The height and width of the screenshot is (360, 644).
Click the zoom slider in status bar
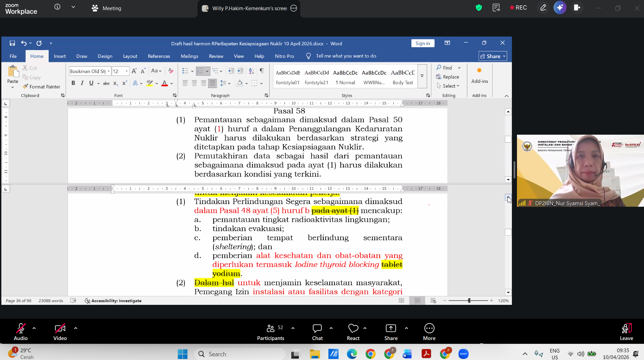tap(469, 300)
